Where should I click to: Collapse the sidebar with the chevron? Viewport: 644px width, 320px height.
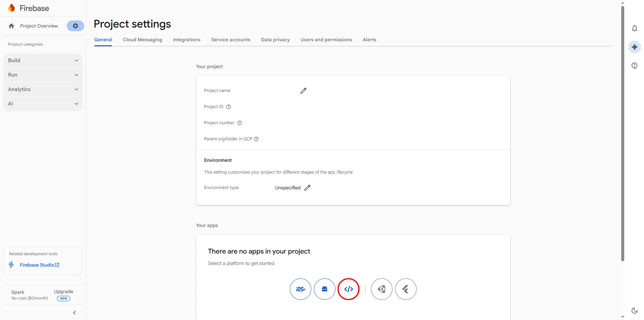74,313
